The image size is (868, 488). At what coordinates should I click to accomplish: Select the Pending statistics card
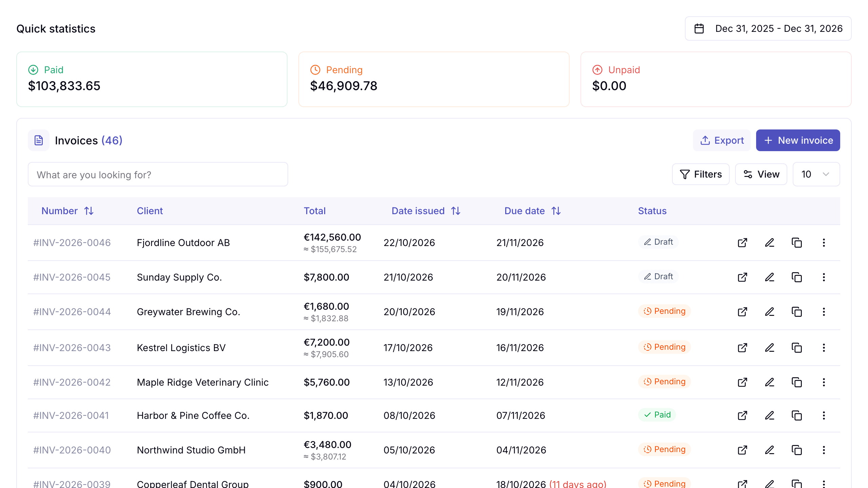[x=434, y=79]
